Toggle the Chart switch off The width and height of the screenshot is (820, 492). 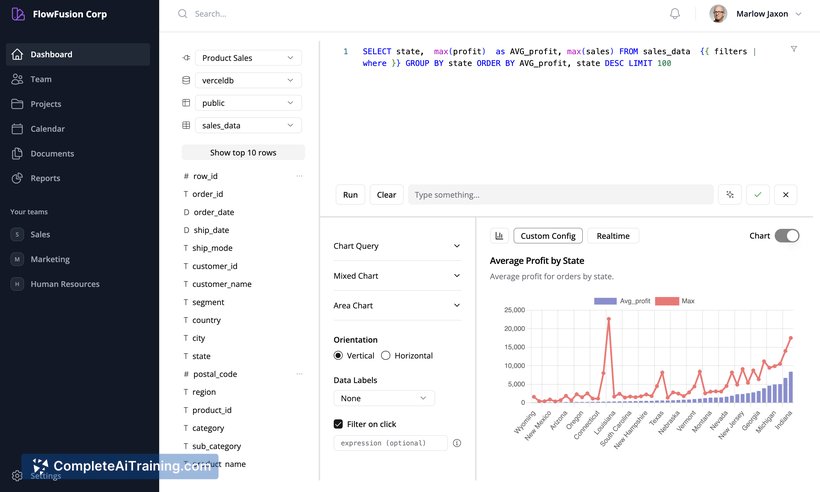click(x=787, y=236)
